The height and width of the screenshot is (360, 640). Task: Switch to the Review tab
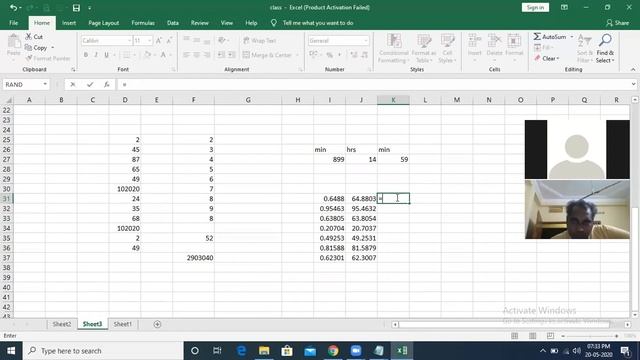pyautogui.click(x=200, y=23)
